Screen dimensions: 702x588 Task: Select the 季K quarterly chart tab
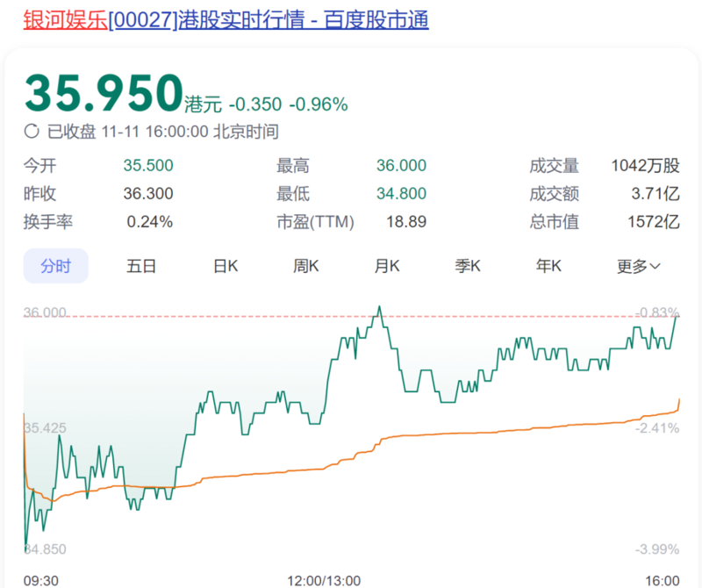click(468, 266)
